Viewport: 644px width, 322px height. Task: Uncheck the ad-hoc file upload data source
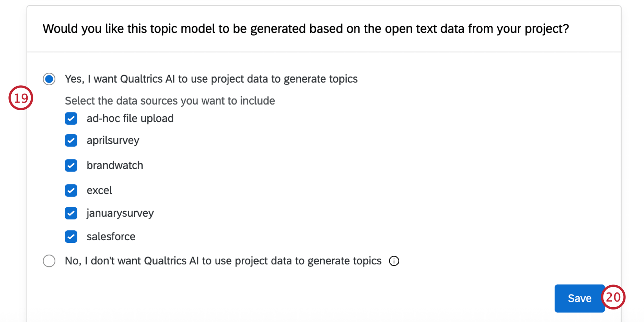(x=71, y=119)
